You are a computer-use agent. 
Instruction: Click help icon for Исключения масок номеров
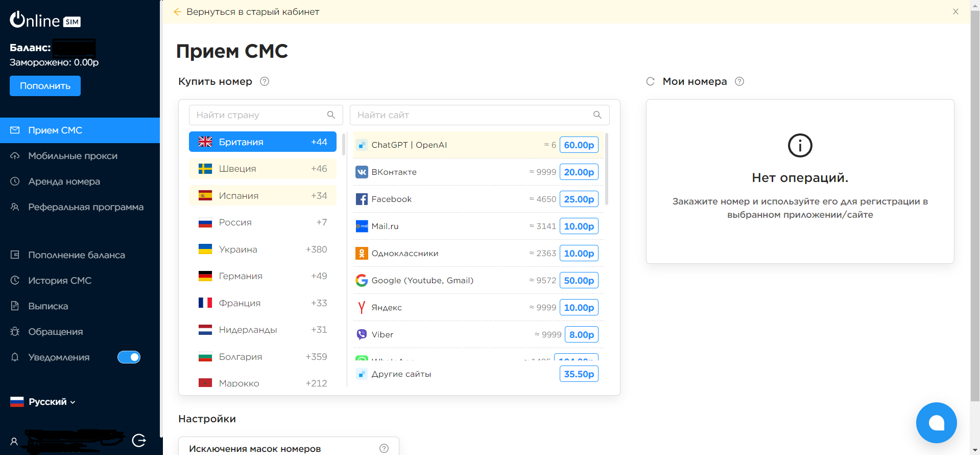click(x=384, y=448)
